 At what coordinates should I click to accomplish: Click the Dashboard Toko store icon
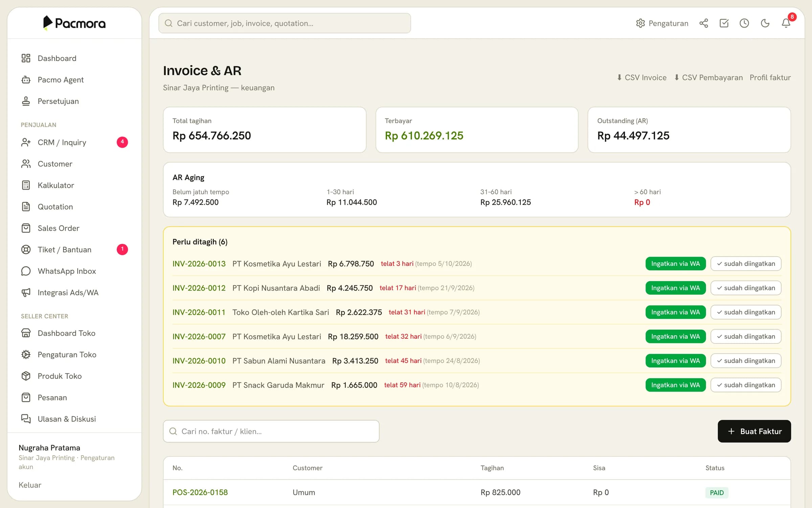click(x=26, y=333)
